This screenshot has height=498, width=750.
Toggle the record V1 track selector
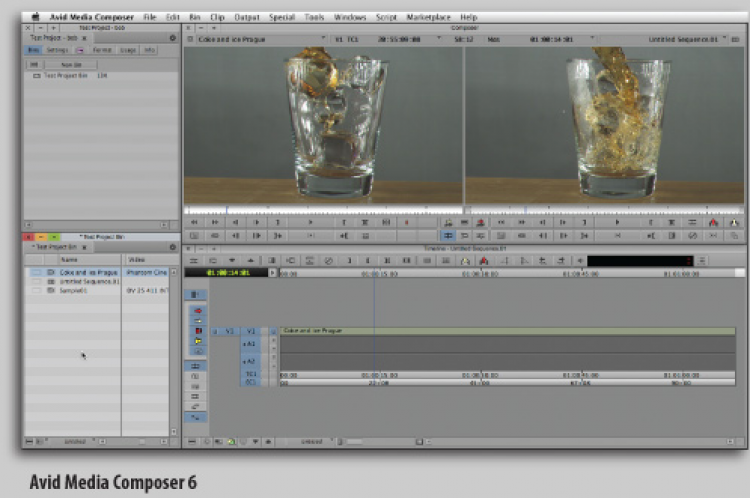click(x=251, y=331)
